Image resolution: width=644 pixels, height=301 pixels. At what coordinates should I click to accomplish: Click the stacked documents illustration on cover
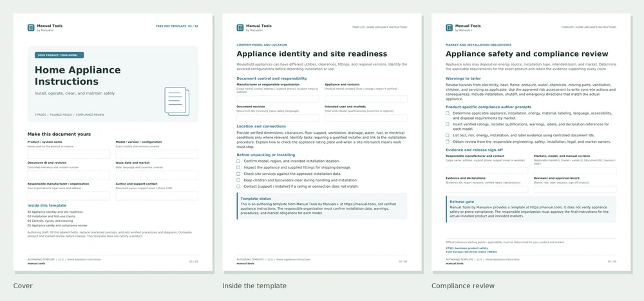pyautogui.click(x=177, y=100)
